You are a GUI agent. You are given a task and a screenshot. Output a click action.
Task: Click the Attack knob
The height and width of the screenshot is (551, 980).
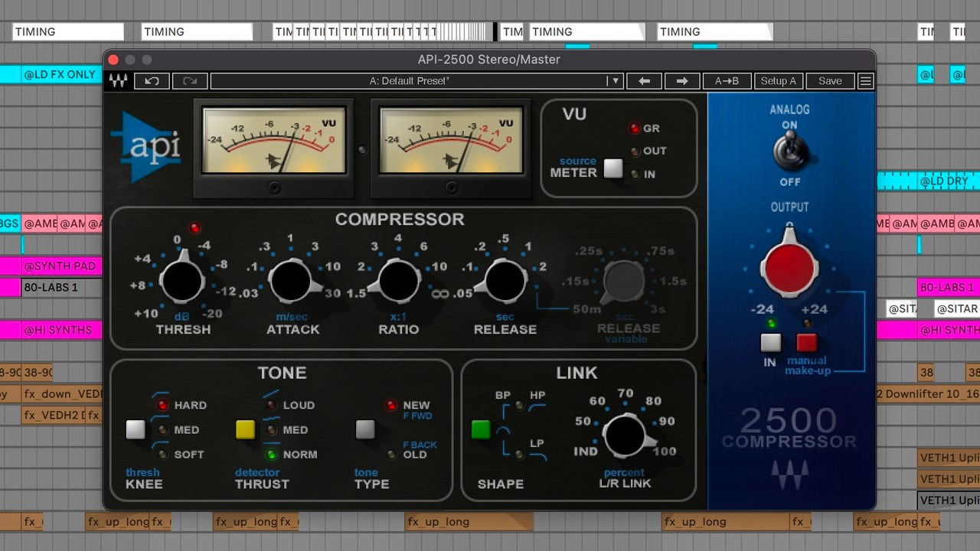[x=292, y=281]
